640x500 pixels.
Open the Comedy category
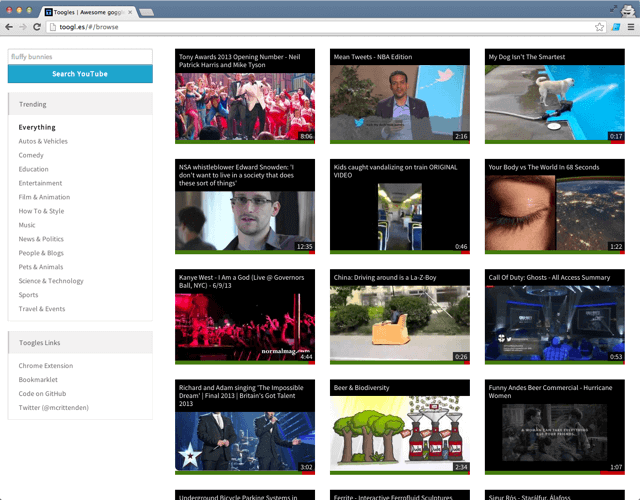[x=31, y=155]
